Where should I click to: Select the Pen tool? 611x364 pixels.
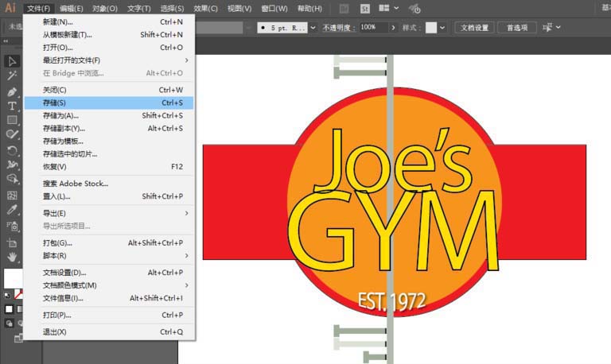[x=12, y=92]
